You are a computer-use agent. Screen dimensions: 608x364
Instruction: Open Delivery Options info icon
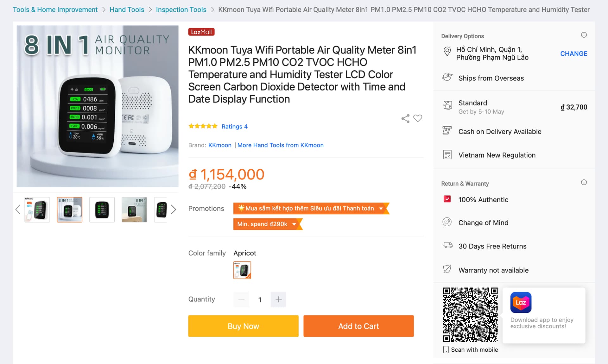tap(584, 35)
